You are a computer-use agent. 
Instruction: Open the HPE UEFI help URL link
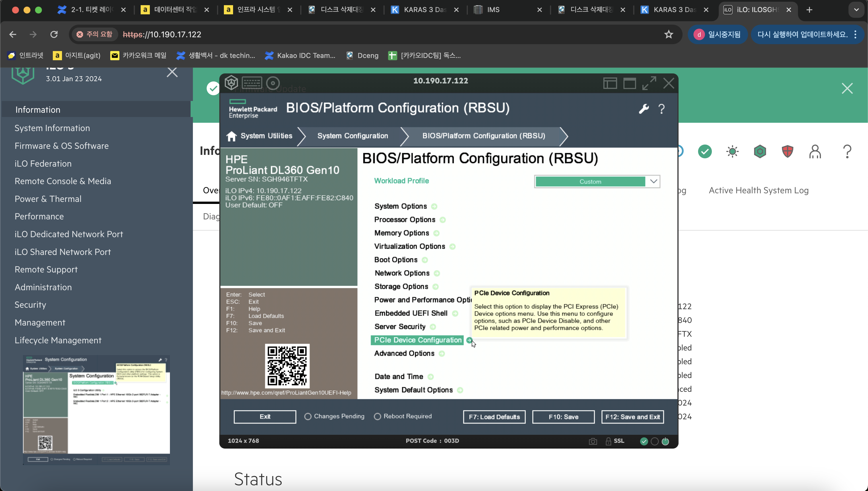point(286,393)
